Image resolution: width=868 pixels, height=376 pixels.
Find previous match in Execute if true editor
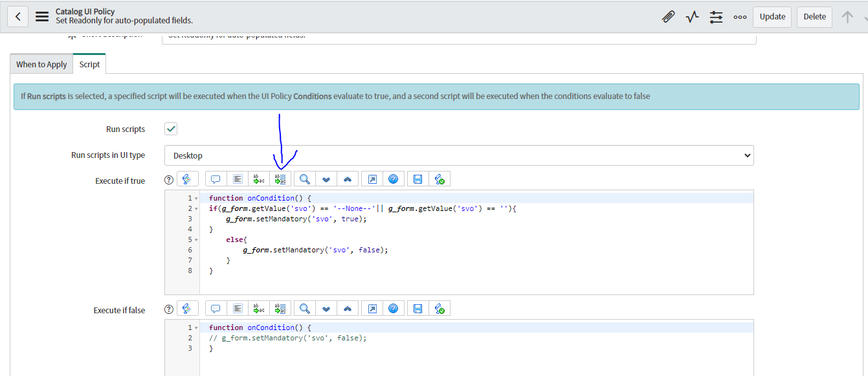348,179
